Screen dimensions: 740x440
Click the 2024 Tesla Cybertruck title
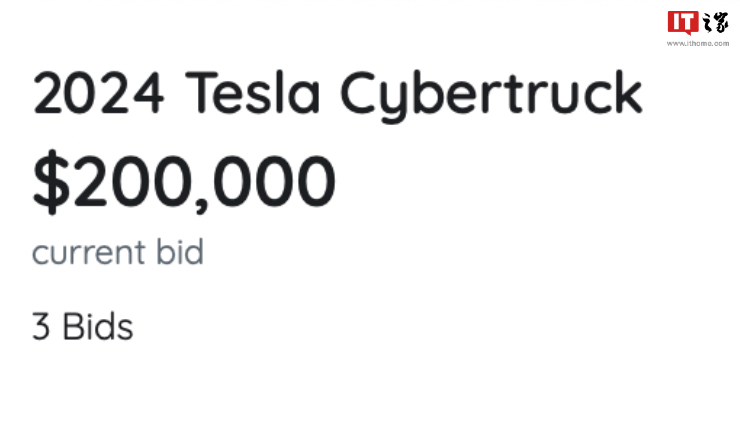[x=337, y=93]
